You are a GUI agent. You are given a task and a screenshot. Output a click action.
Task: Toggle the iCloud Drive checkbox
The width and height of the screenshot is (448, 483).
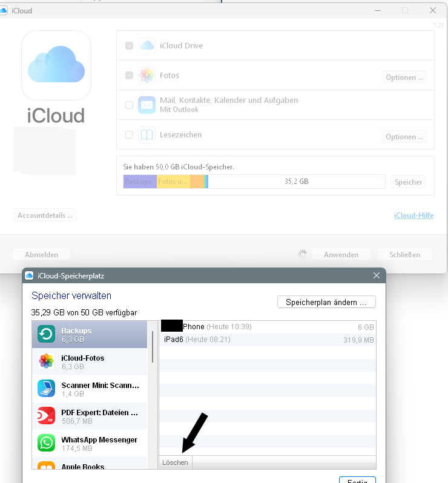point(129,46)
